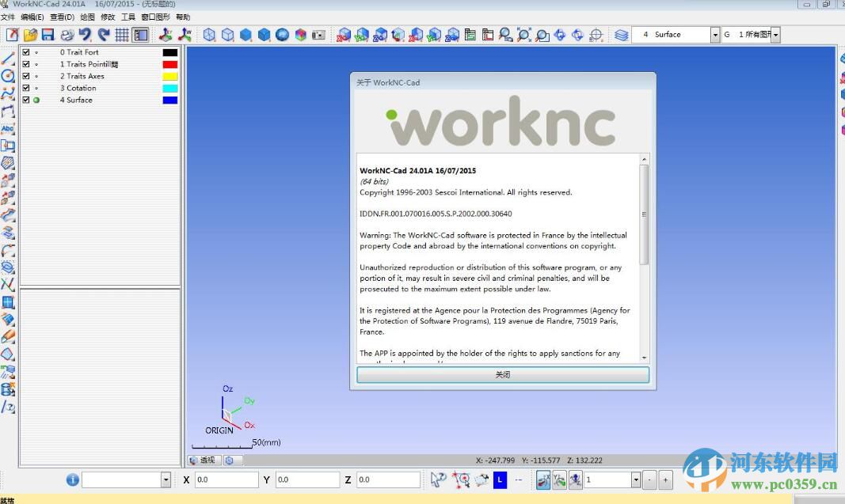Select the Abc text tool in left sidebar
The height and width of the screenshot is (504, 845).
click(x=8, y=128)
